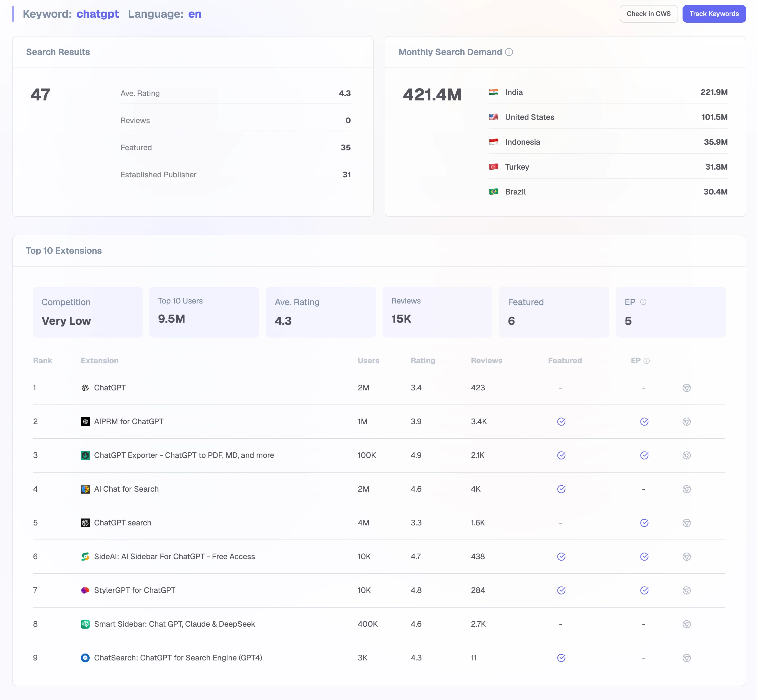Image resolution: width=757 pixels, height=700 pixels.
Task: Click the keyword text chatgpt in header
Action: pos(98,14)
